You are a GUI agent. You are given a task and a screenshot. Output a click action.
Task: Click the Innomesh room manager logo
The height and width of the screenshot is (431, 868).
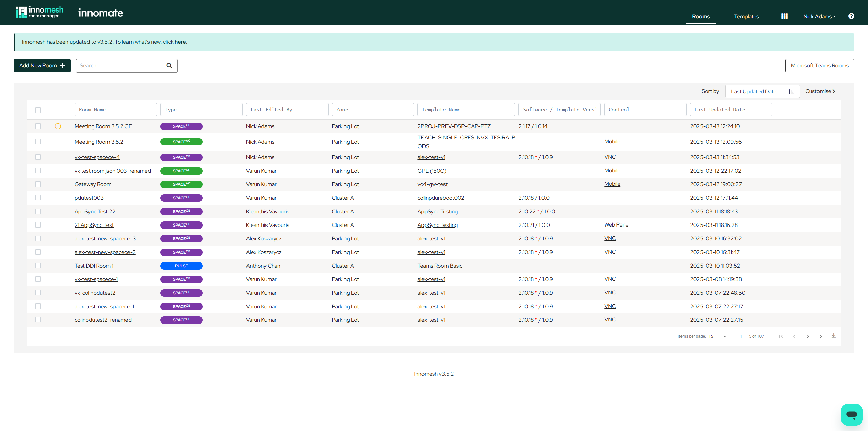click(40, 12)
